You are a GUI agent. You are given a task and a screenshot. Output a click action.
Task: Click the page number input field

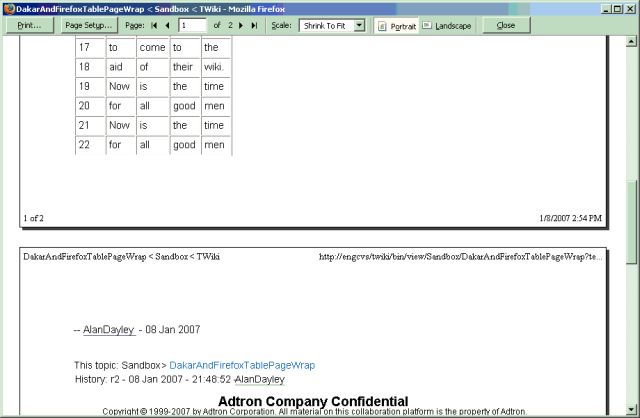tap(193, 25)
